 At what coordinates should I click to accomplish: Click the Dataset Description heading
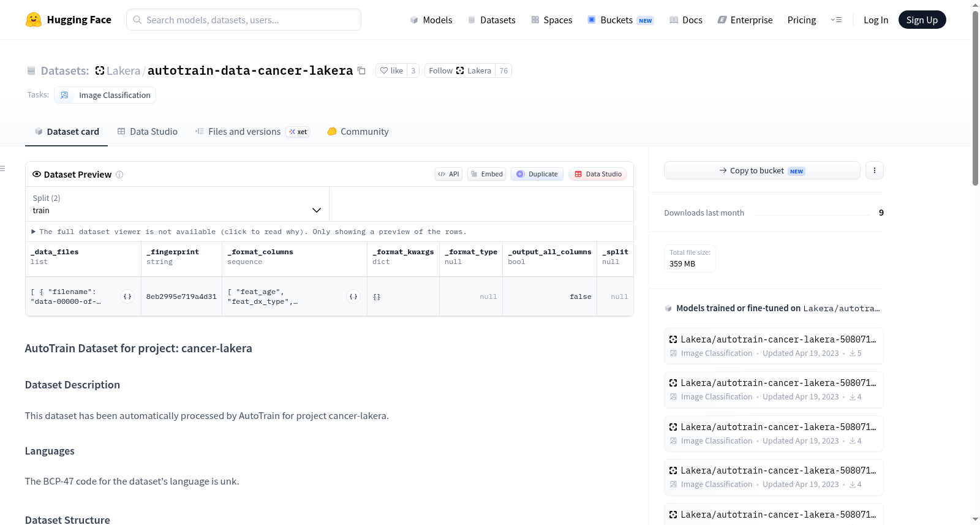[72, 385]
